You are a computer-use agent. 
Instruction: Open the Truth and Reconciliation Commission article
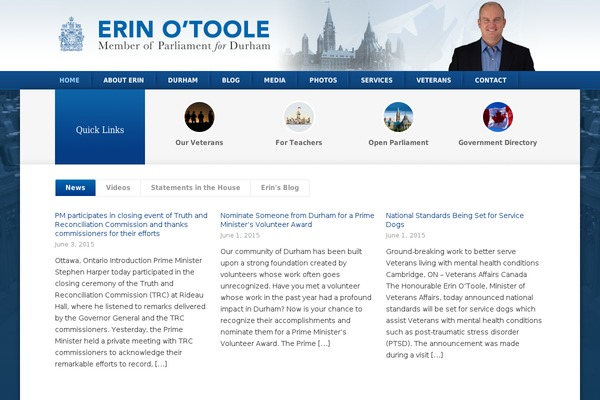pos(131,224)
